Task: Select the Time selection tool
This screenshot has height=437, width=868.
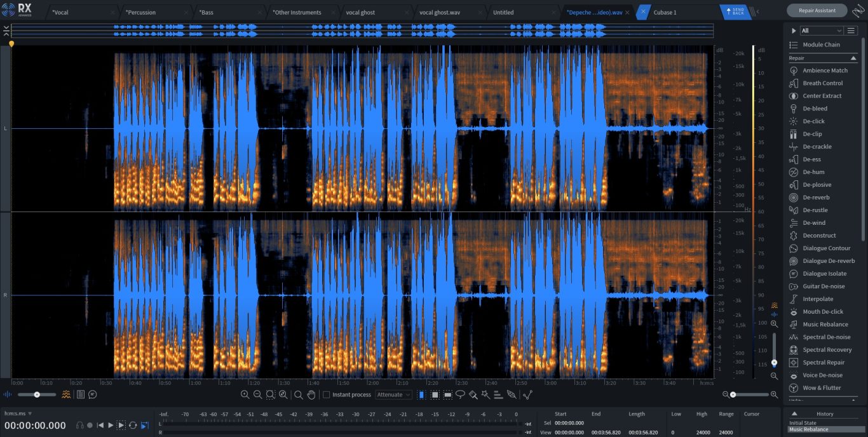Action: pos(421,394)
